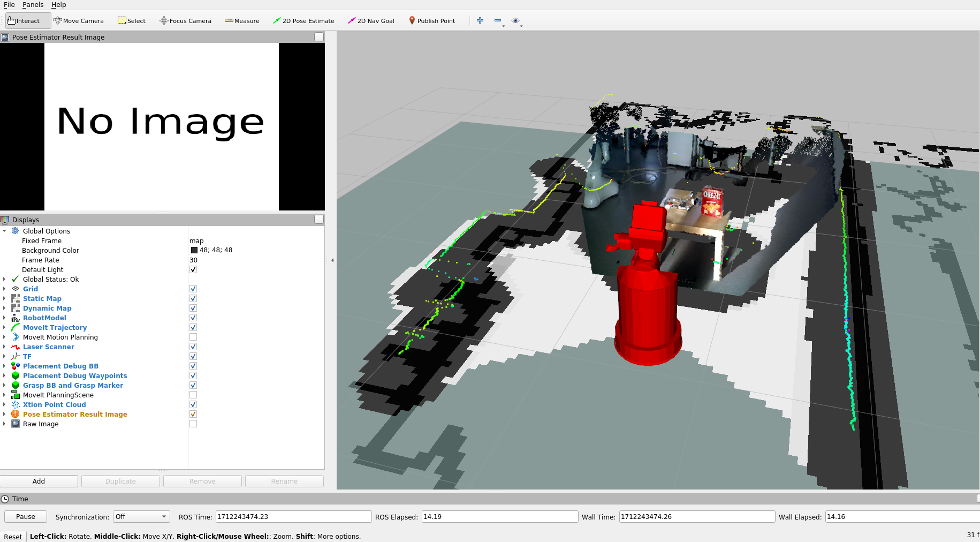Disable the RobotModel display checkbox

click(x=193, y=318)
